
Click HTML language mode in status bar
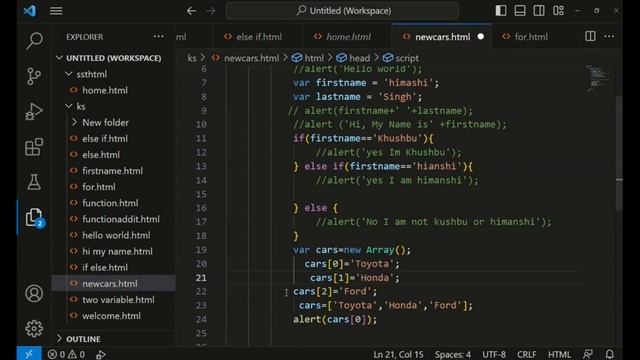(559, 354)
